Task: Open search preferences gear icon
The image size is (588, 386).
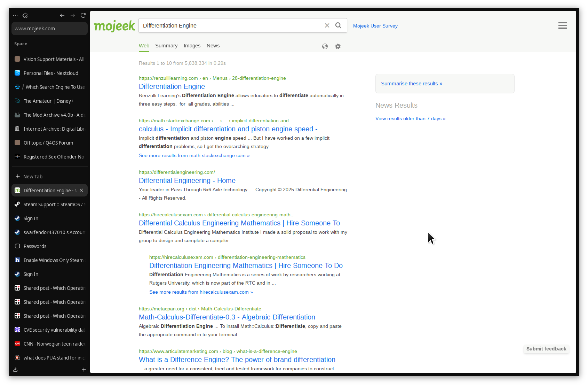Action: [338, 46]
